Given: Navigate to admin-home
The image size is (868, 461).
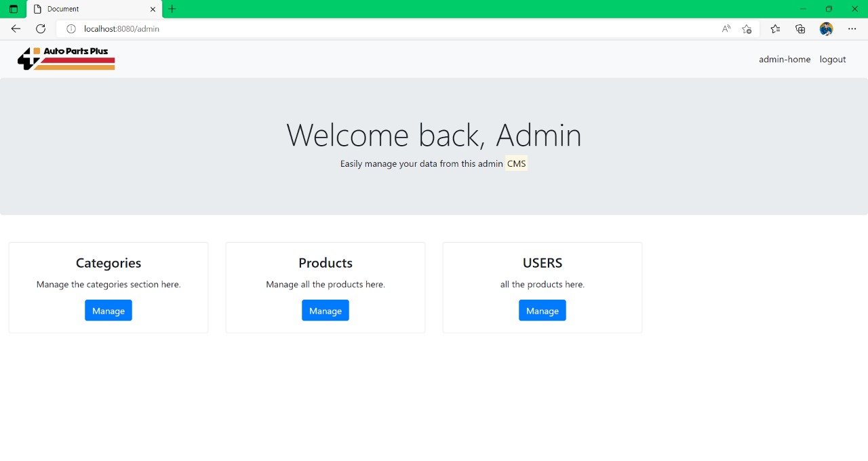Looking at the screenshot, I should pos(785,59).
